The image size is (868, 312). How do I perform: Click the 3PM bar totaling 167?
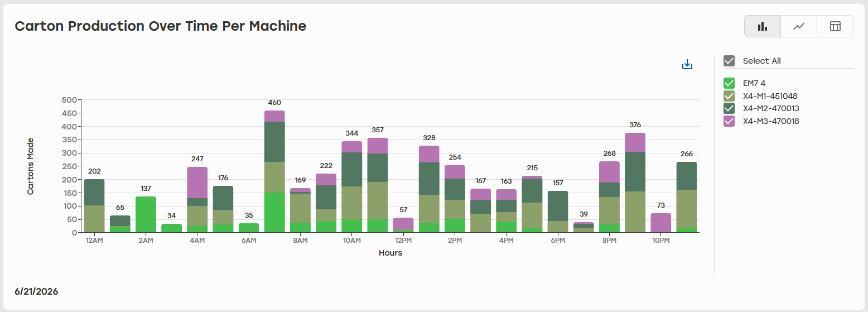(481, 210)
